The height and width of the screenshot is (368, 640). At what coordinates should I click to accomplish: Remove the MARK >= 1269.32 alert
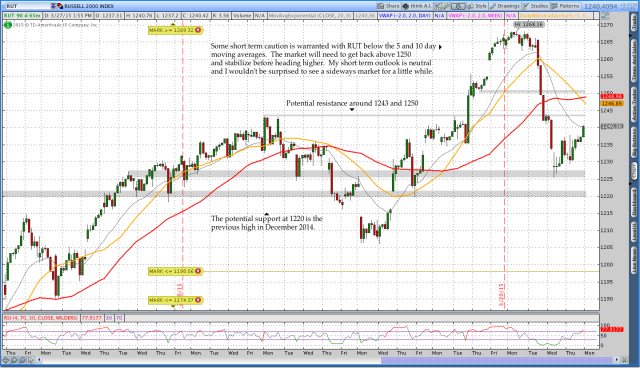click(x=198, y=30)
